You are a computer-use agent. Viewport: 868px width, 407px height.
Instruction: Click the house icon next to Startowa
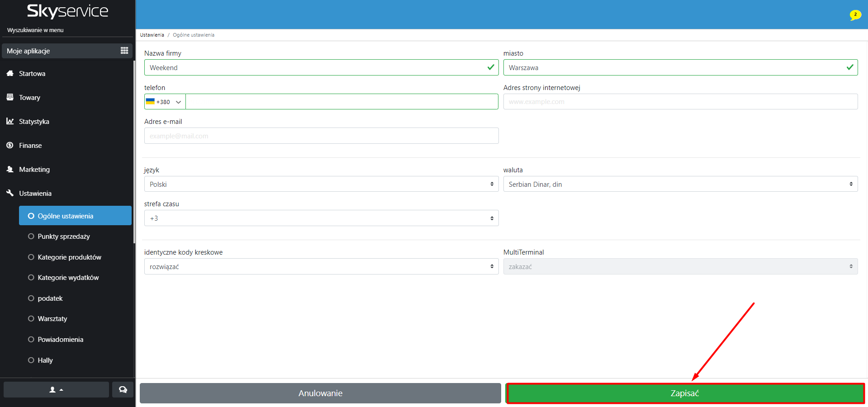click(10, 73)
